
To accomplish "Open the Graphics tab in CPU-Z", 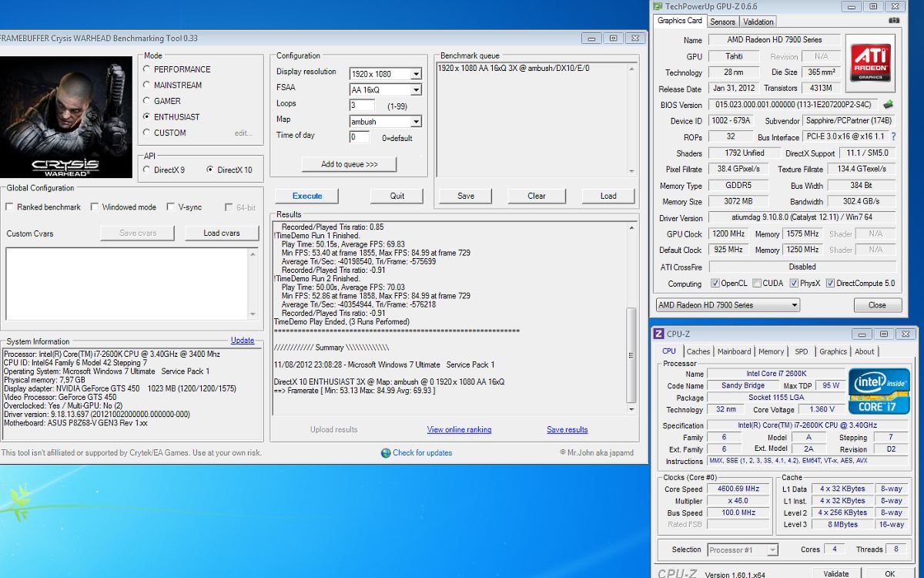I will coord(833,351).
